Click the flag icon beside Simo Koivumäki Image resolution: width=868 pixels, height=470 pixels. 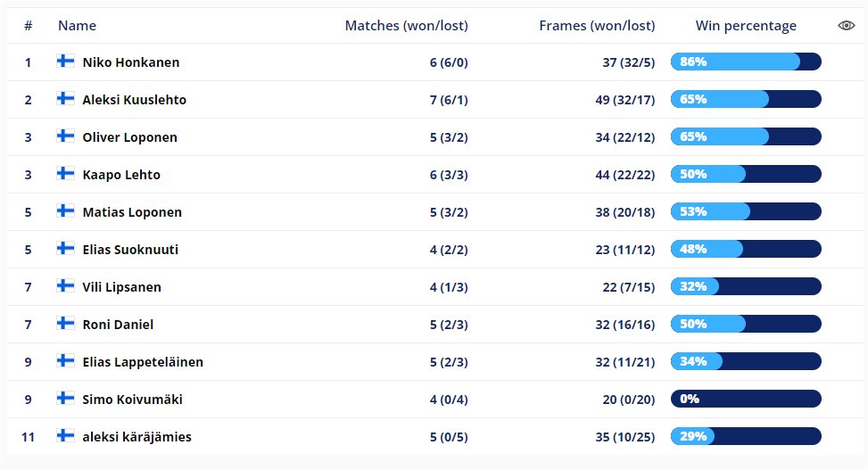(66, 399)
